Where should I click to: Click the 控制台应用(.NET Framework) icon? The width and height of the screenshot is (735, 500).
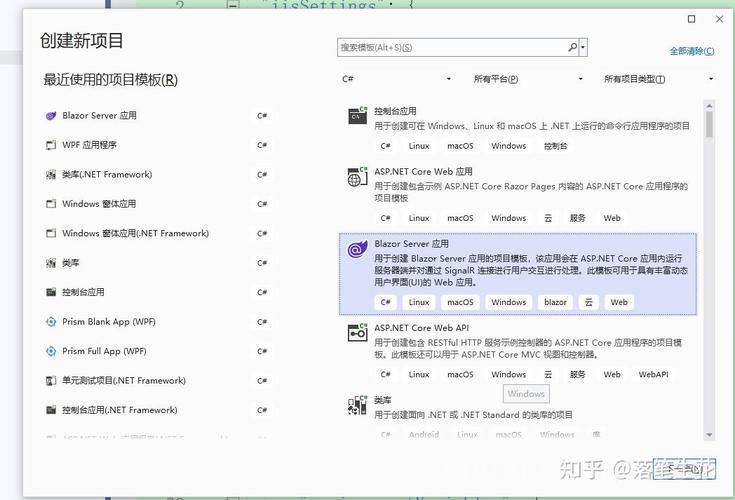[x=51, y=410]
